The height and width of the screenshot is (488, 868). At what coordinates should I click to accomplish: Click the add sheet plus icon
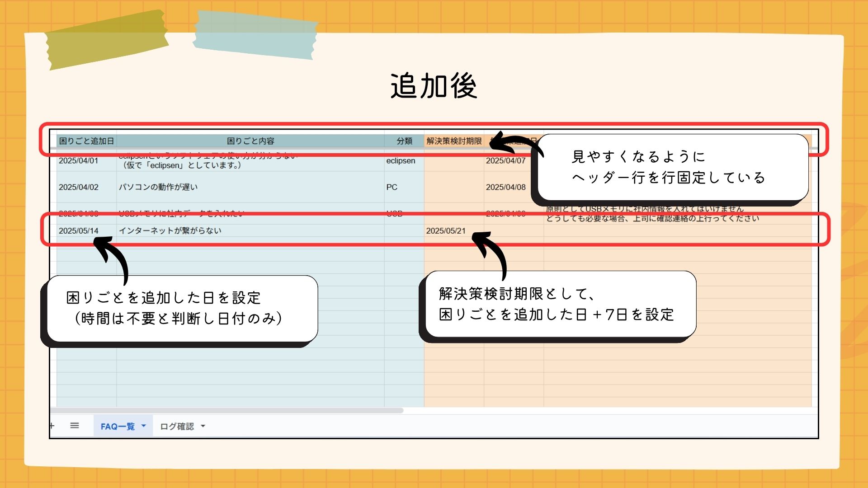(x=52, y=426)
